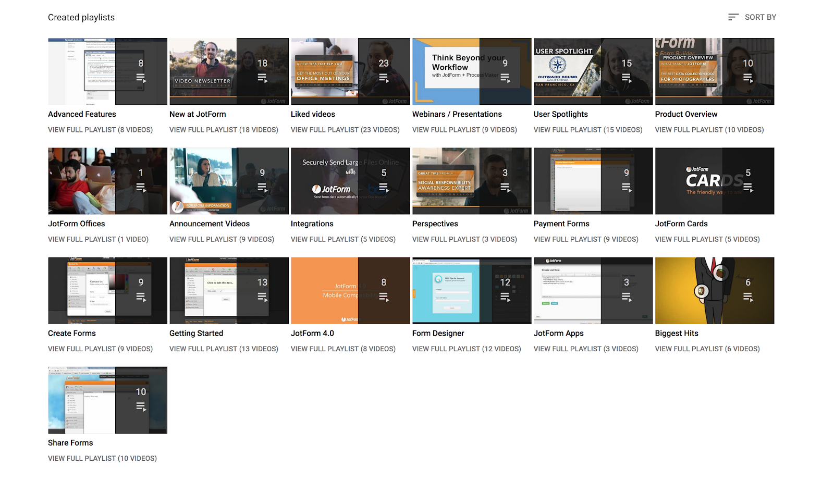This screenshot has height=504, width=834.
Task: Open the Announcement Videos title link
Action: click(x=210, y=224)
